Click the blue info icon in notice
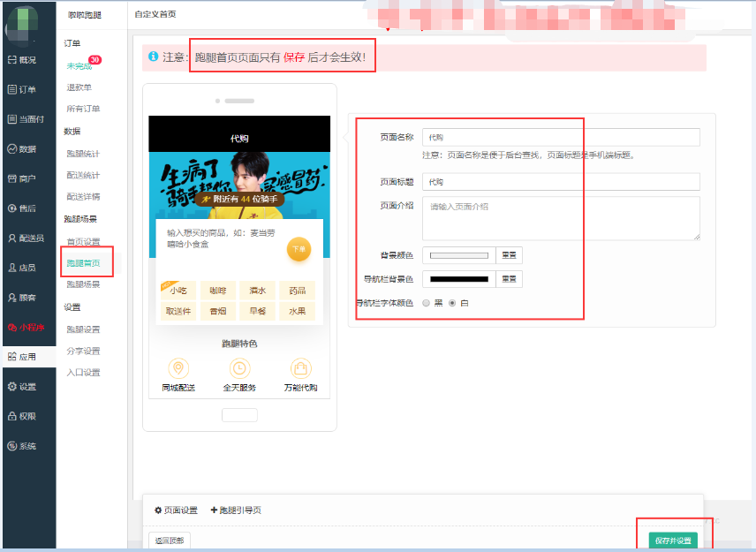Viewport: 756px width, 552px height. pos(154,57)
